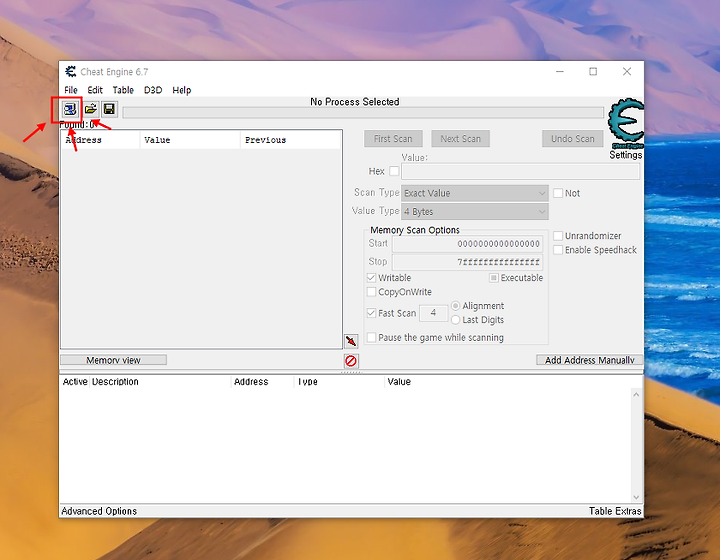
Task: Click the Stop address field
Action: 467,262
